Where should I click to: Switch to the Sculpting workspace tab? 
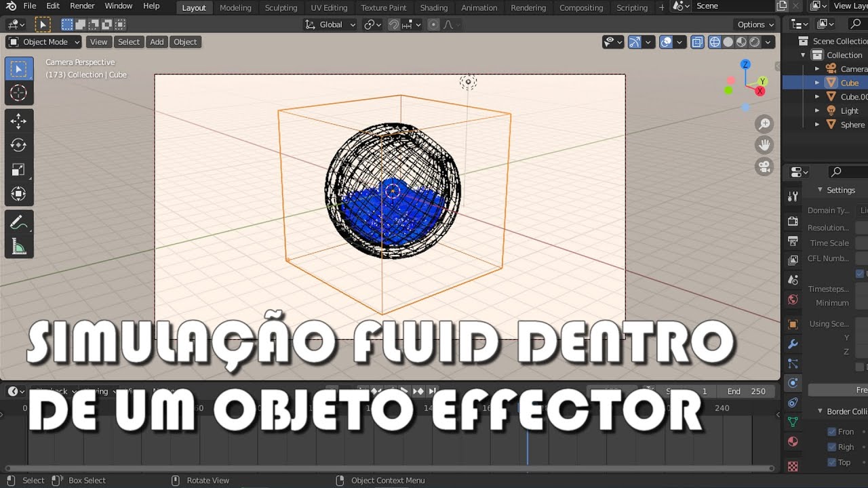coord(281,7)
